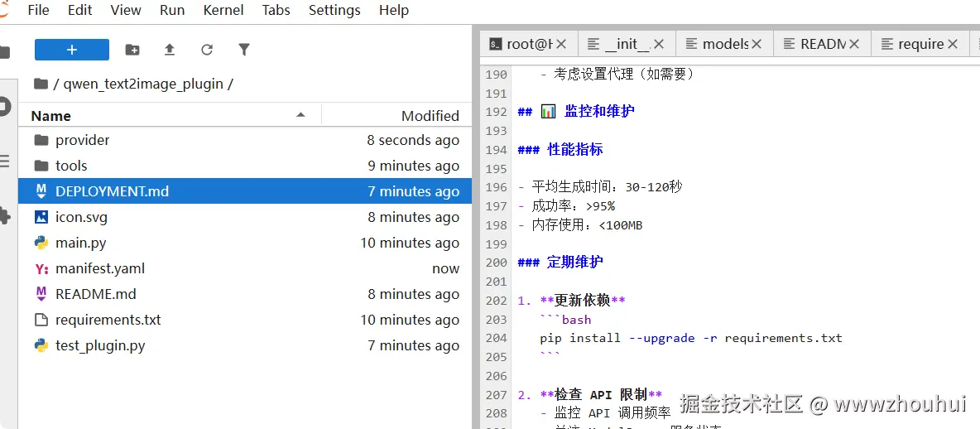Create a new folder with toolbar icon
980x429 pixels.
click(132, 50)
